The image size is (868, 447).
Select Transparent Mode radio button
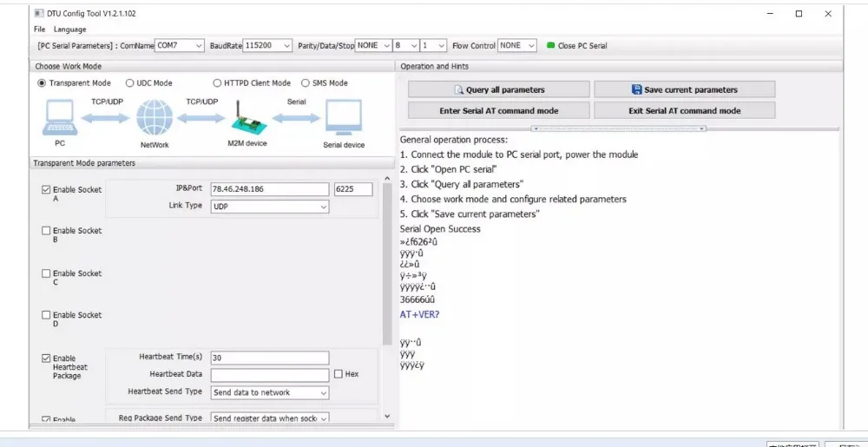coord(42,83)
